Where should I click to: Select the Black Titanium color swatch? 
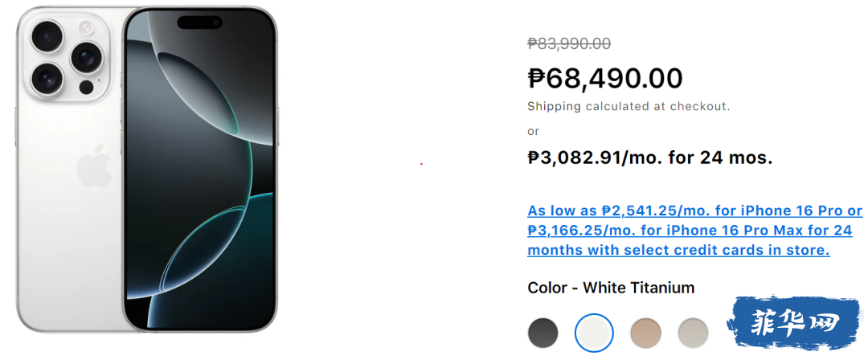pos(543,332)
